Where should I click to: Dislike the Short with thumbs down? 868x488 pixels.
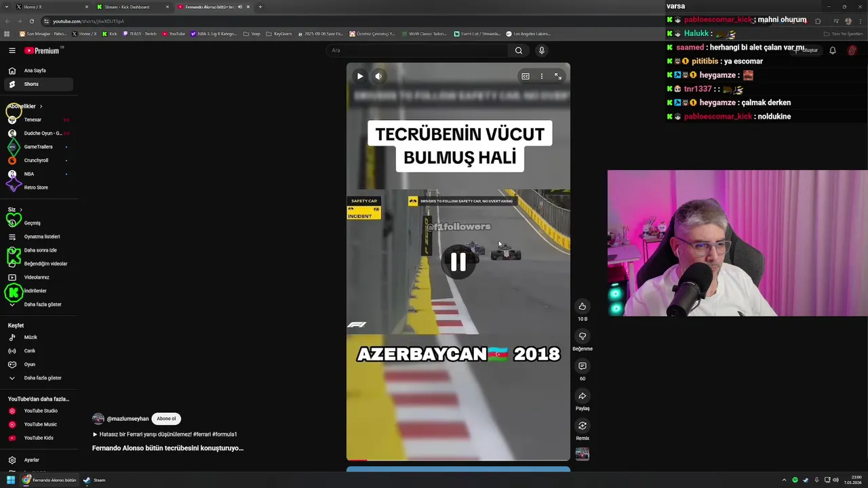click(x=582, y=336)
